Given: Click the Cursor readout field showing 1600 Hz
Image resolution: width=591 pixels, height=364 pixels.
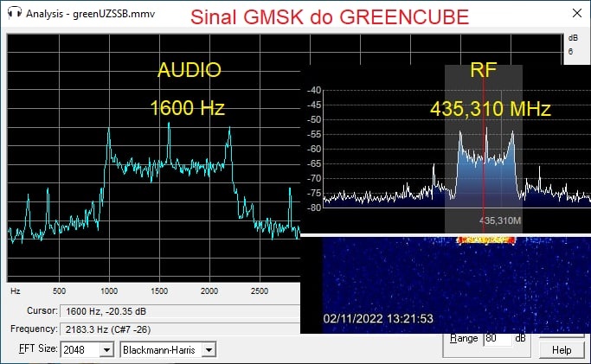Looking at the screenshot, I should pos(180,311).
